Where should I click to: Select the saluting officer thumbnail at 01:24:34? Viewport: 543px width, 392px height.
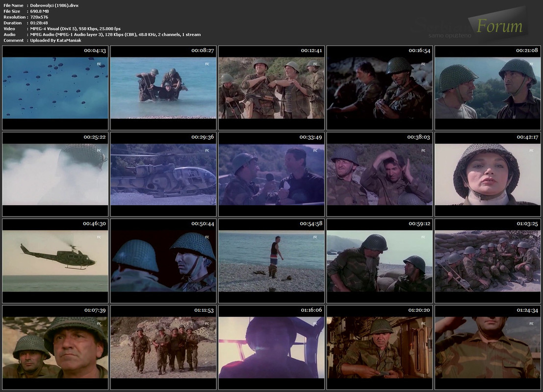488,347
